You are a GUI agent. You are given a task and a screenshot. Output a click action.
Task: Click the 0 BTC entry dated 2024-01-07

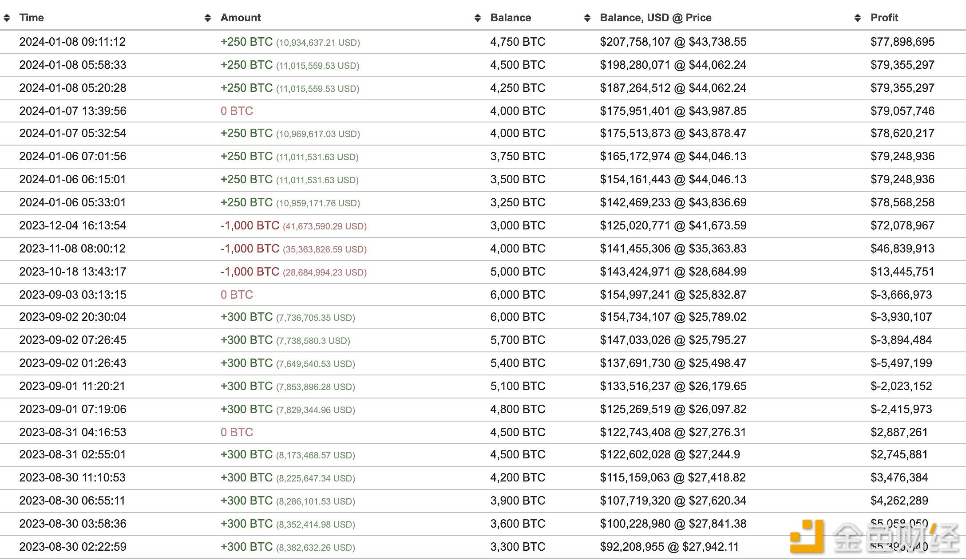tap(237, 111)
